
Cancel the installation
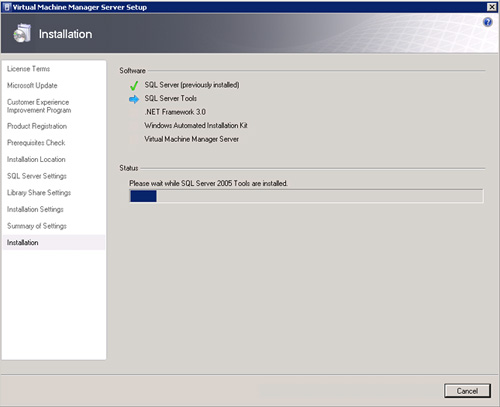tap(467, 391)
